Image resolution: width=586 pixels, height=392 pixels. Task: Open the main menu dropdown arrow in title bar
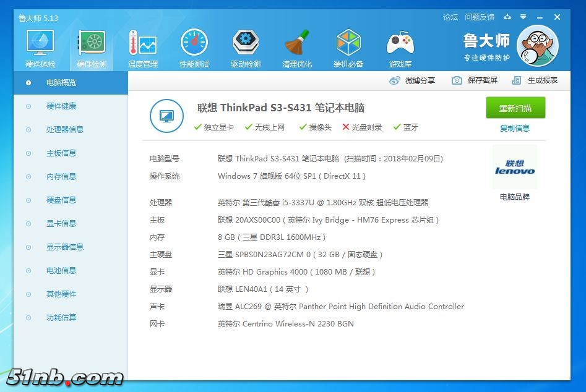pos(524,17)
